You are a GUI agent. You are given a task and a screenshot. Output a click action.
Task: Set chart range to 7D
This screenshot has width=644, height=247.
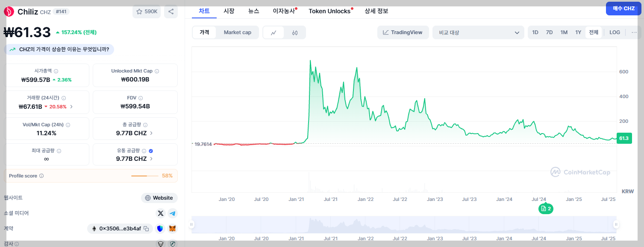pyautogui.click(x=550, y=32)
